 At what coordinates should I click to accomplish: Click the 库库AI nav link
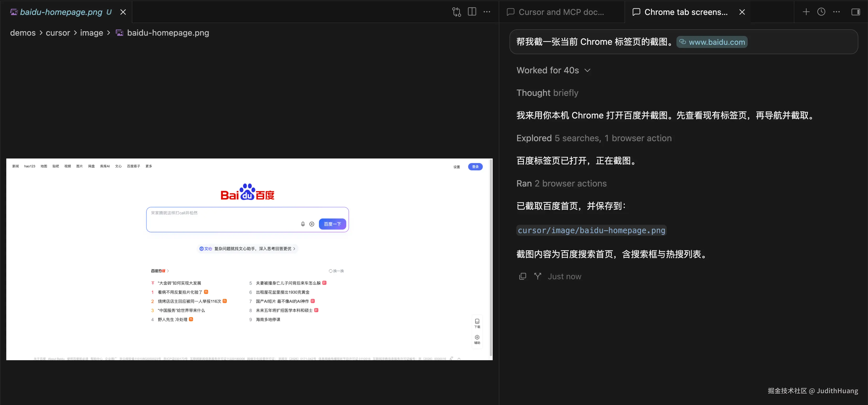(x=105, y=166)
